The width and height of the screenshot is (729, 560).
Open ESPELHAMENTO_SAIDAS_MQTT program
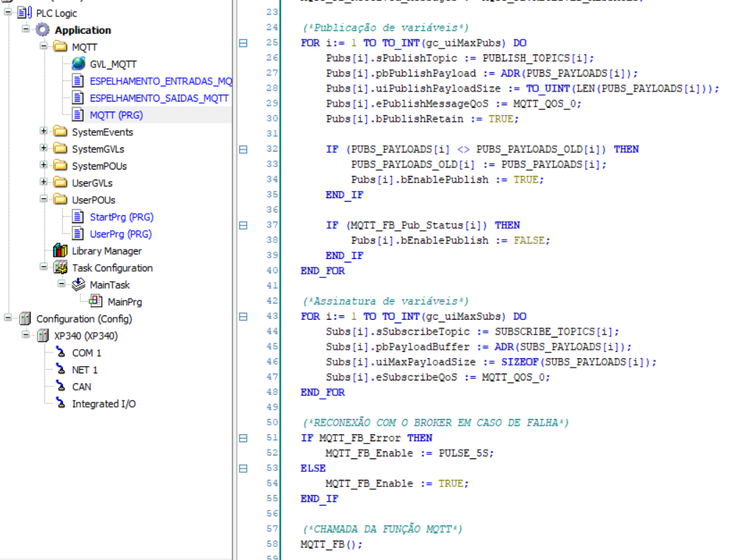pyautogui.click(x=159, y=98)
